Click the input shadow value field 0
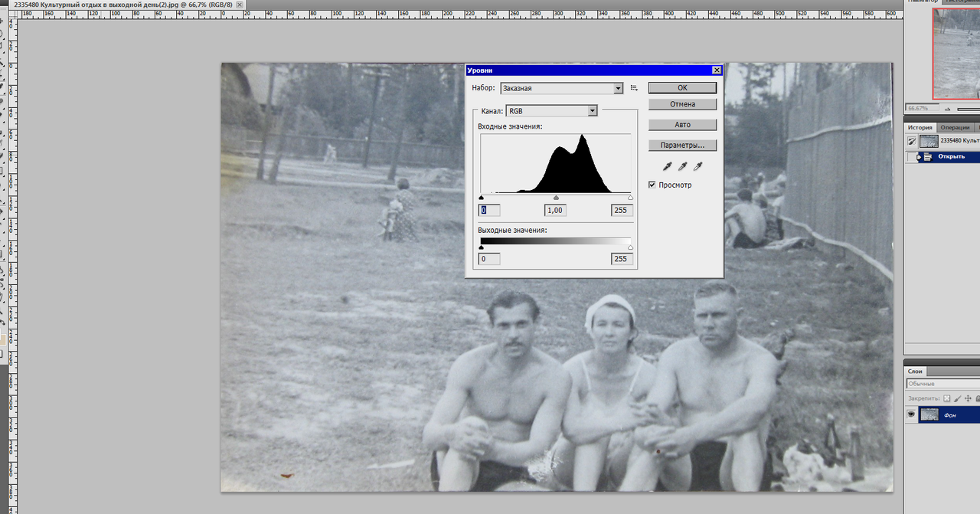Screen dimensions: 980x514 (489, 211)
